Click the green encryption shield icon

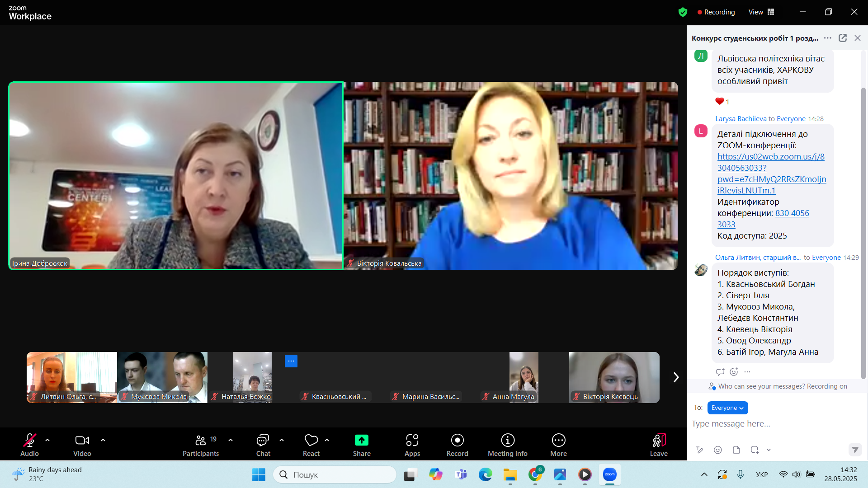pyautogui.click(x=683, y=12)
